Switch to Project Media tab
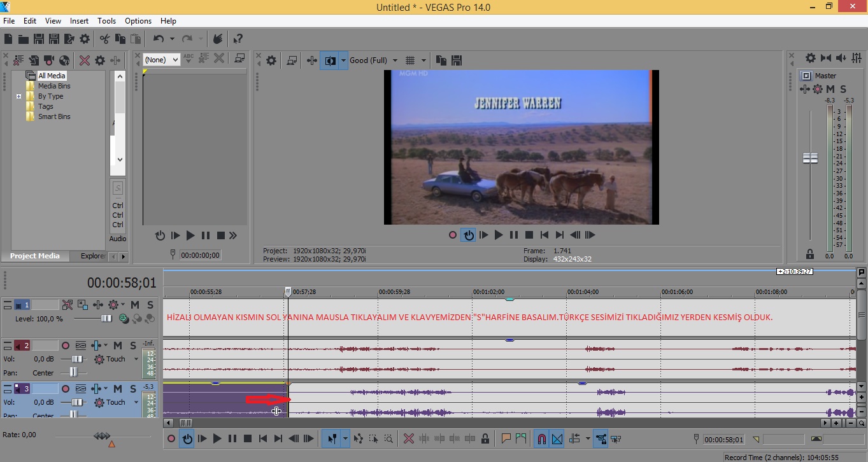 [x=34, y=256]
